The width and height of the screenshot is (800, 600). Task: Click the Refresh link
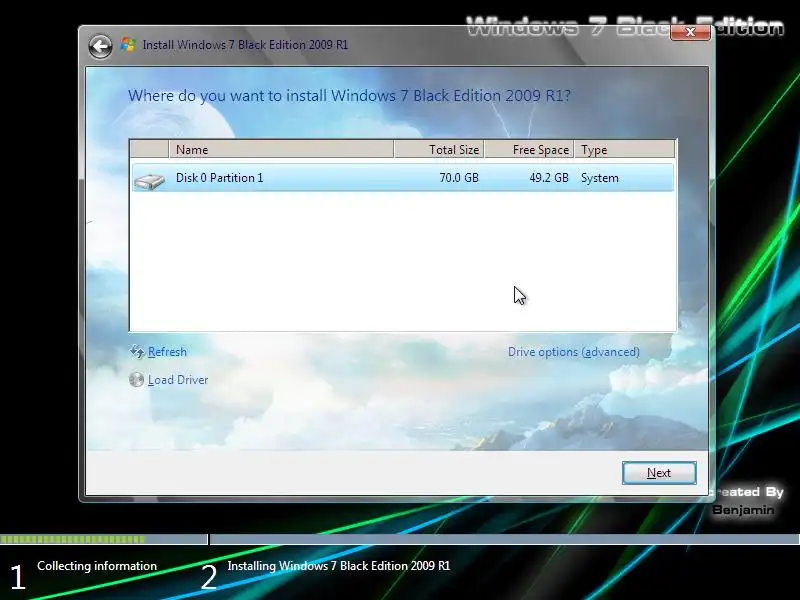167,352
